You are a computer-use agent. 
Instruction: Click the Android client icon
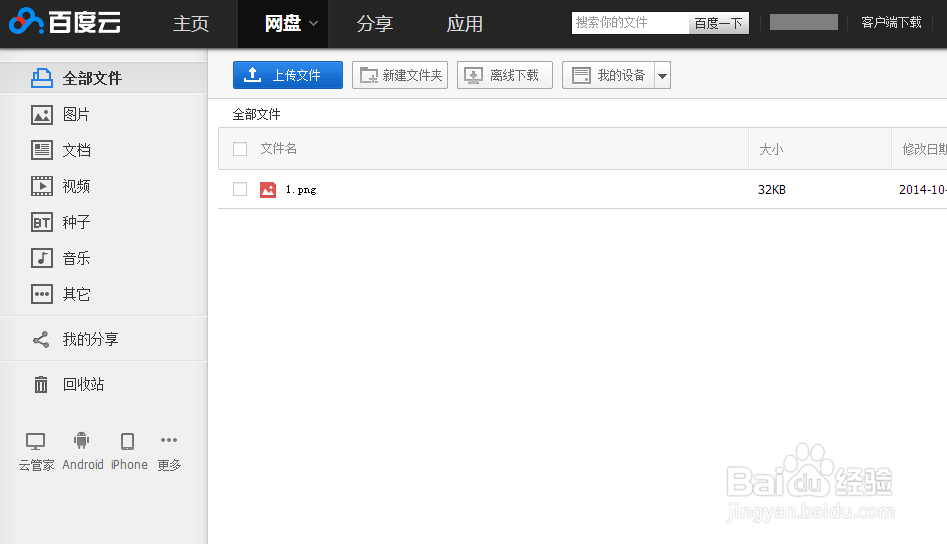point(82,441)
